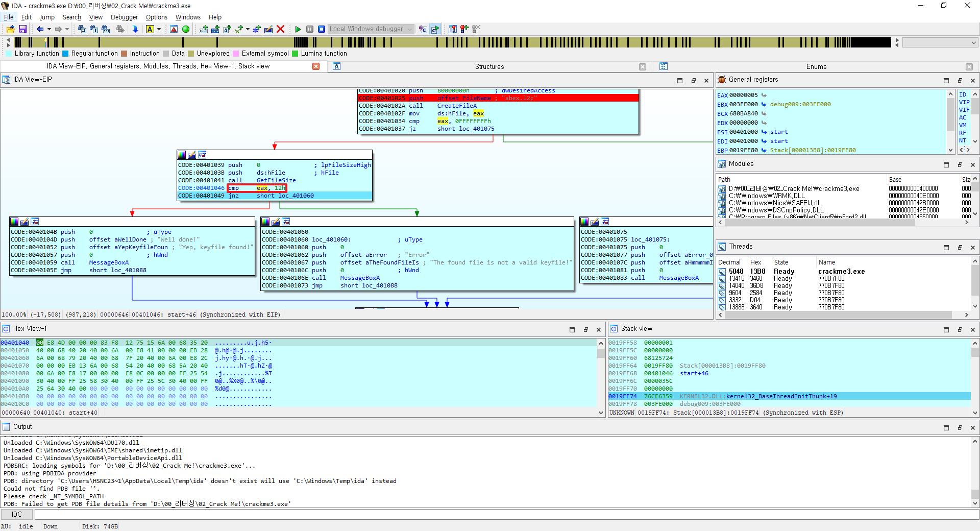The width and height of the screenshot is (980, 531).
Task: Close the Structures tab
Action: click(643, 67)
